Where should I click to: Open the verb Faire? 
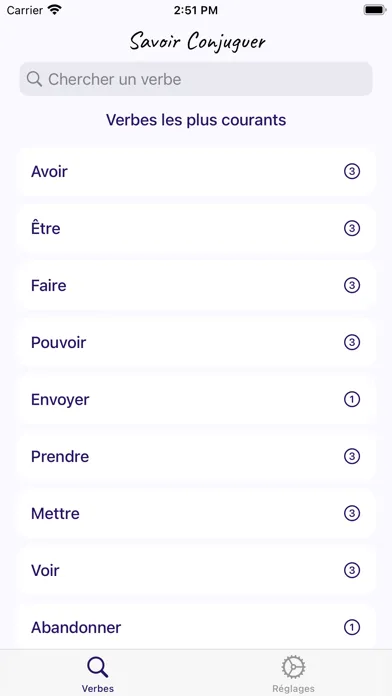(196, 285)
